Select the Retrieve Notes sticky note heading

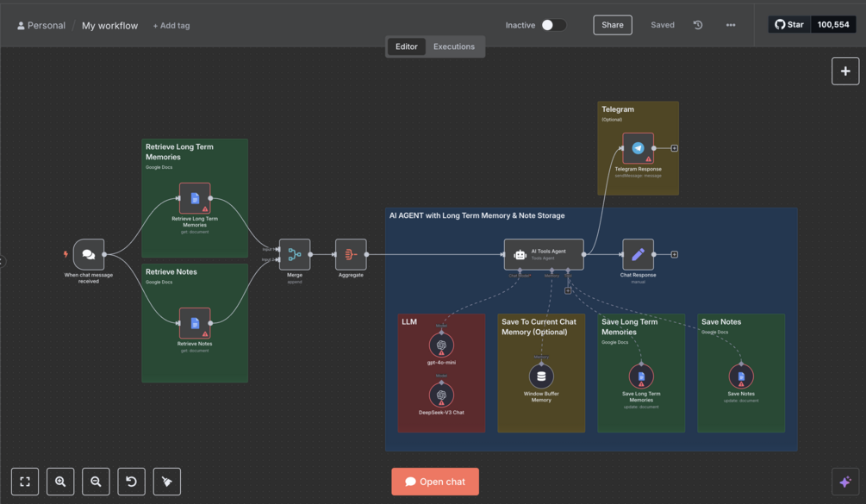[171, 271]
